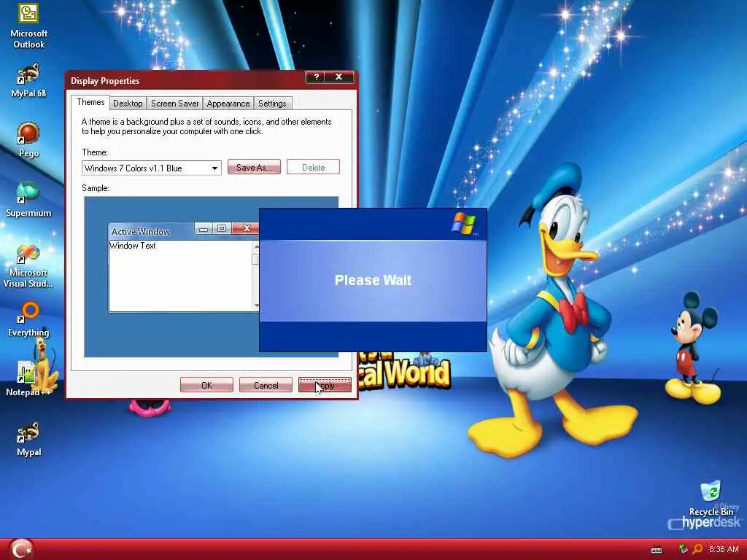Select the Pego desktop shortcut

click(x=28, y=140)
